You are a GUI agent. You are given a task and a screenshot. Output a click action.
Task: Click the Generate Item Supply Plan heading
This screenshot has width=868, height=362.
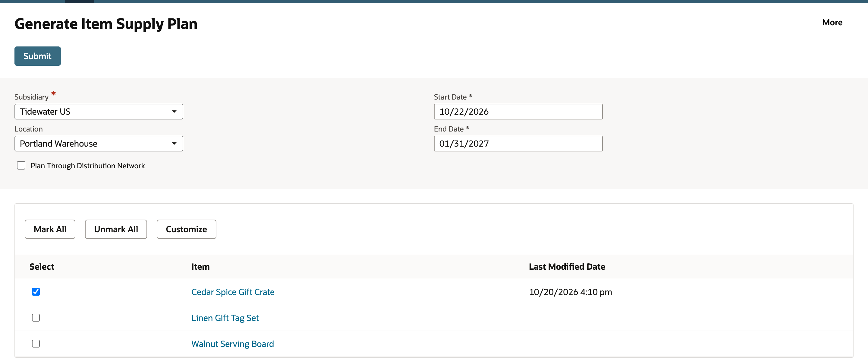tap(106, 24)
